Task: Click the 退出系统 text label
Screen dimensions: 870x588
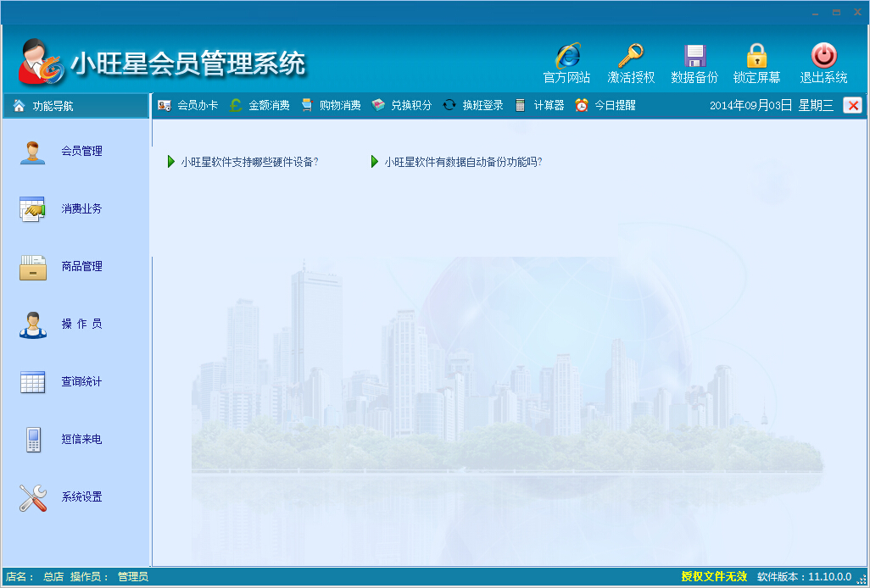Action: pos(824,78)
